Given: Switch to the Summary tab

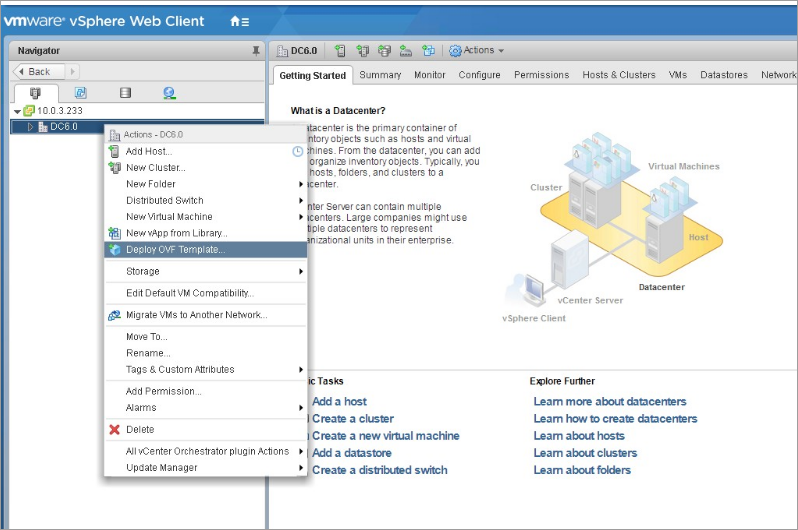Looking at the screenshot, I should (x=380, y=75).
